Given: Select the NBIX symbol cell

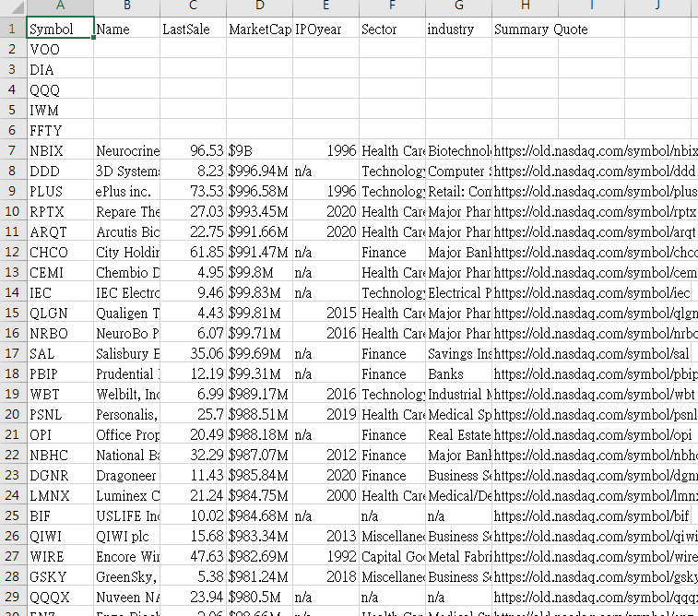Looking at the screenshot, I should point(60,150).
